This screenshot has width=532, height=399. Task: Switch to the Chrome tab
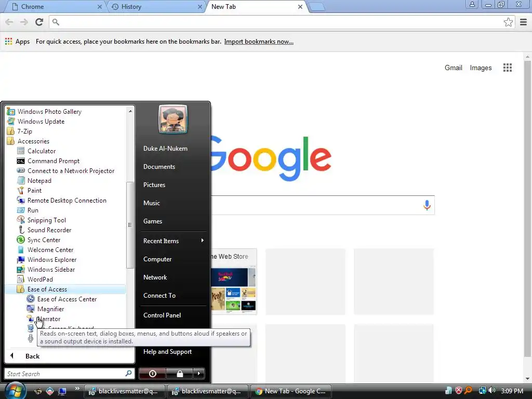tap(56, 6)
